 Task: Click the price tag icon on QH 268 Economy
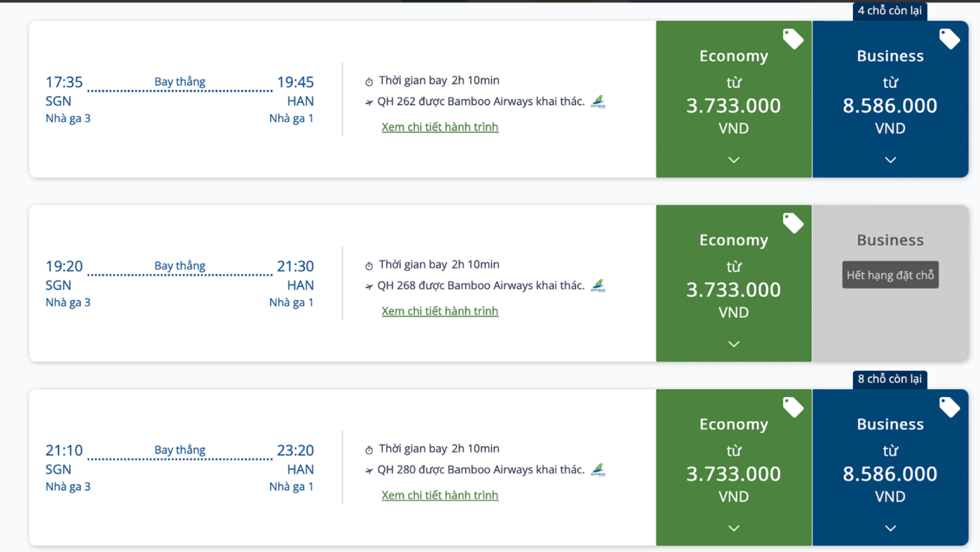click(793, 223)
